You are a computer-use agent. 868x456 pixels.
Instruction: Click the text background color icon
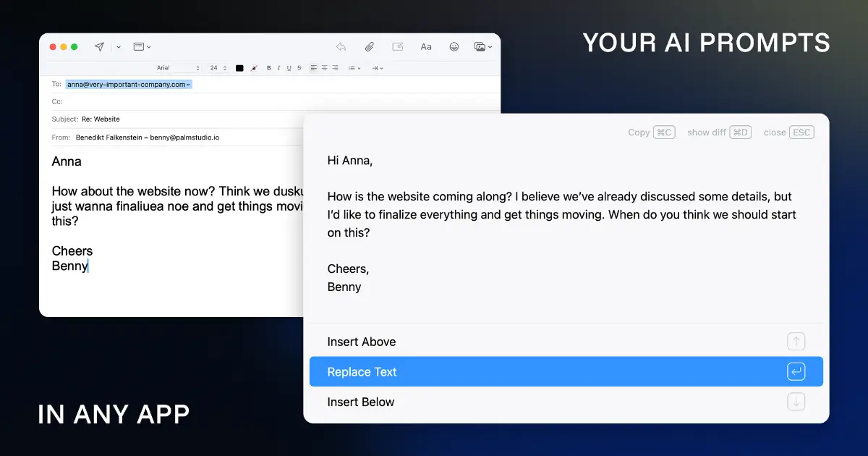coord(254,68)
